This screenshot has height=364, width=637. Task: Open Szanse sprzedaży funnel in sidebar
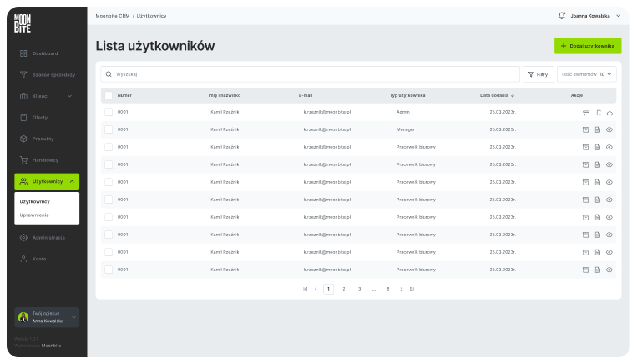53,74
